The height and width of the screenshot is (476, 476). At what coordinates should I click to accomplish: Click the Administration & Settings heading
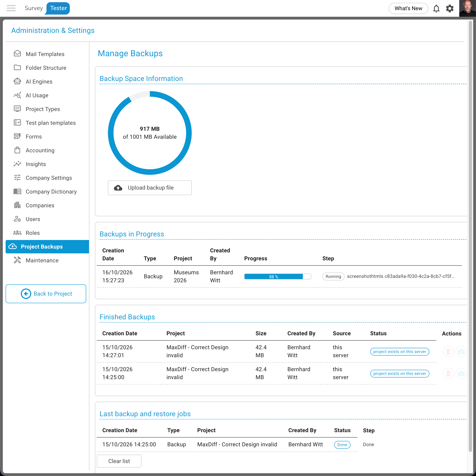(53, 30)
